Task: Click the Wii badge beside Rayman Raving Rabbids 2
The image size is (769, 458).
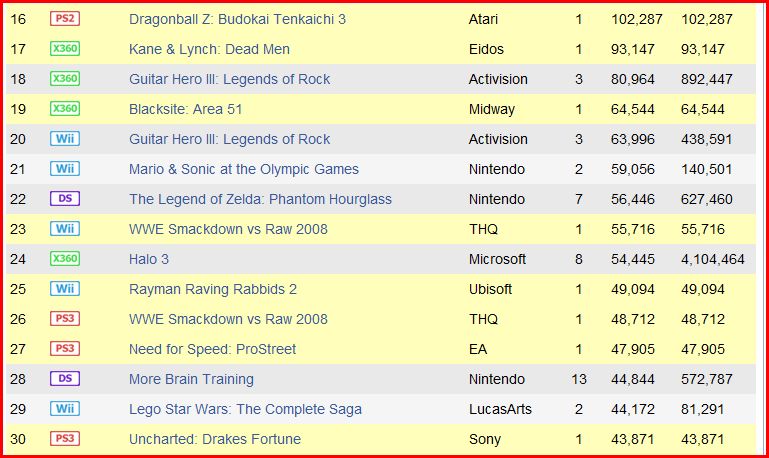Action: (x=65, y=288)
